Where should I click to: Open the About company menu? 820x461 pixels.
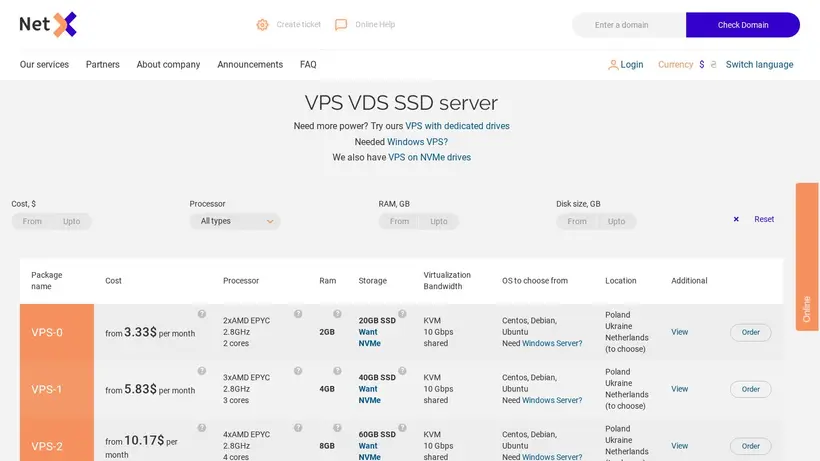[x=168, y=64]
